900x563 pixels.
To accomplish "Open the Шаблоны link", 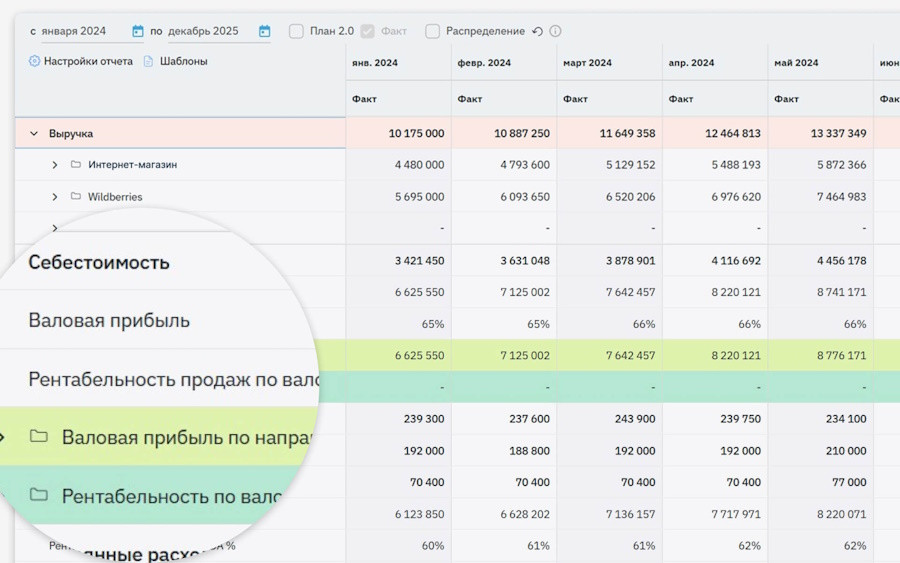I will point(183,61).
